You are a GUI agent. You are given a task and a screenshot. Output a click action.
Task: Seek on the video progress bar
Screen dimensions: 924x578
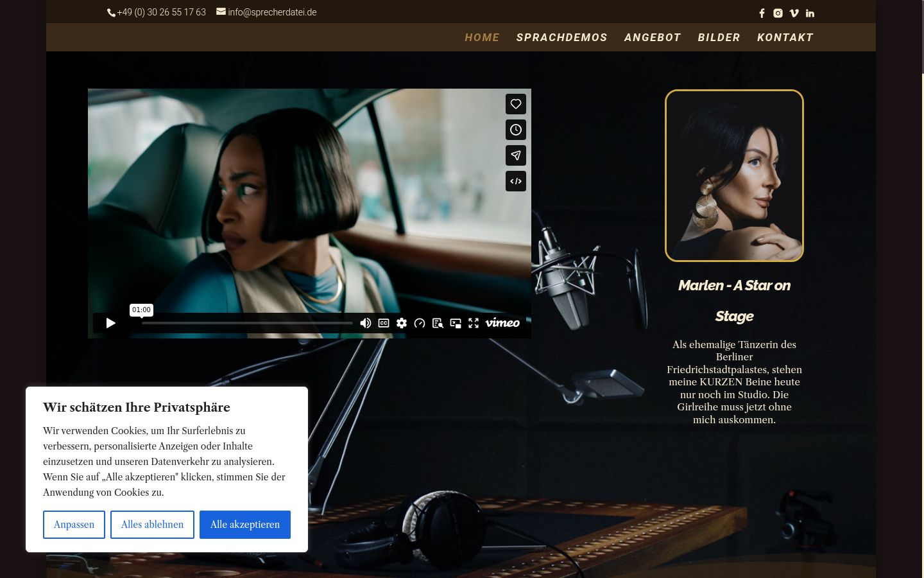pyautogui.click(x=247, y=323)
